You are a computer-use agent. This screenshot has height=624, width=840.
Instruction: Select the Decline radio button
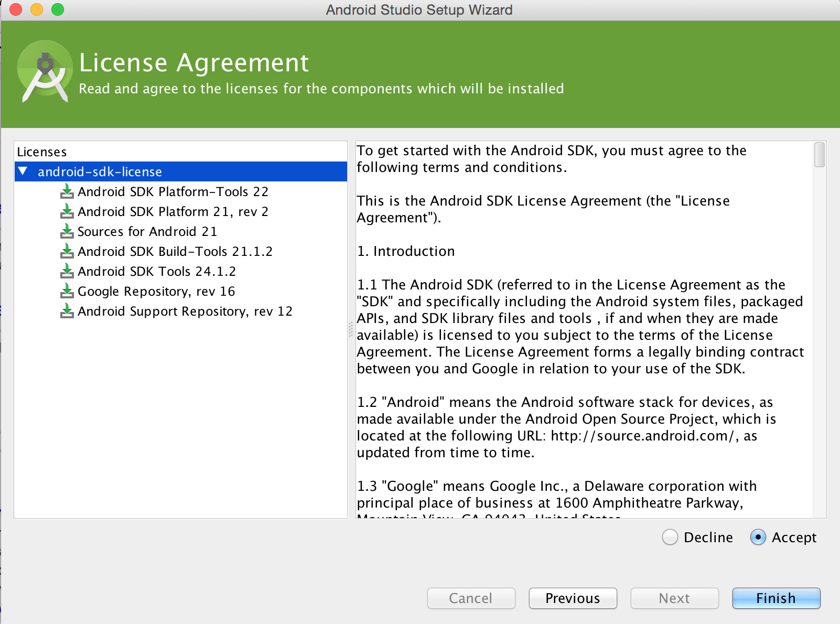pos(670,537)
